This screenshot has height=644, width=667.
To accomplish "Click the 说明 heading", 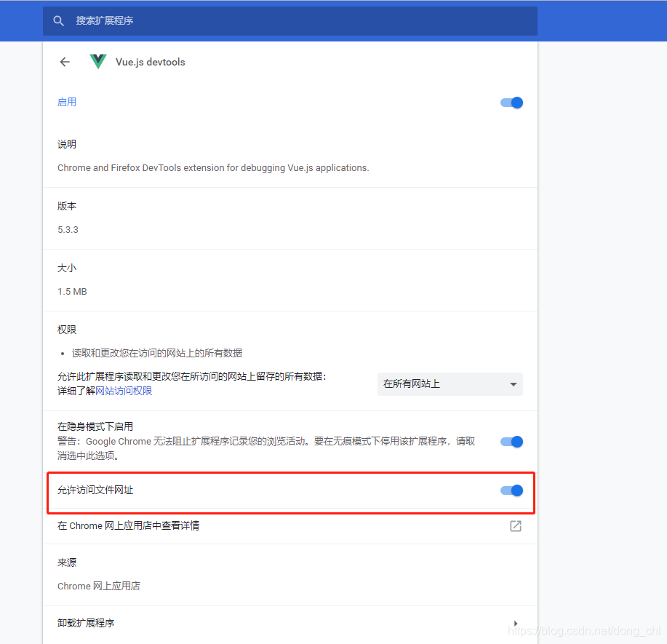I will [x=67, y=144].
